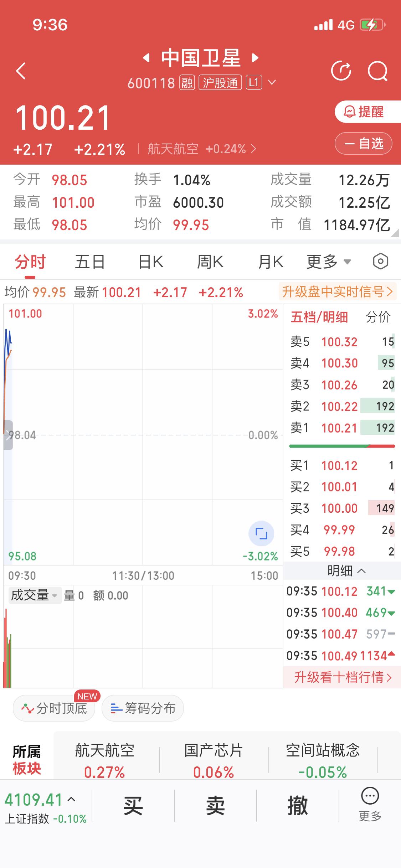
Task: Open 航天航空 sector card 0.27%
Action: [x=105, y=761]
